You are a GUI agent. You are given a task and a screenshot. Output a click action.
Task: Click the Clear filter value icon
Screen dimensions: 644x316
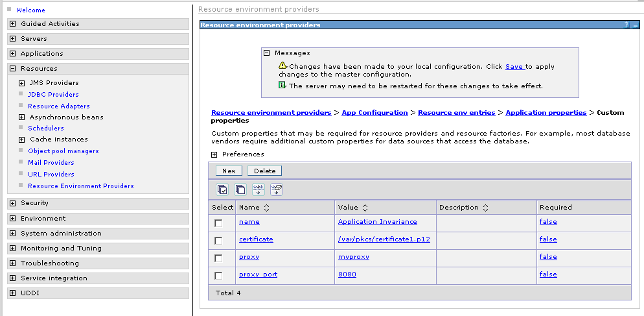pyautogui.click(x=277, y=189)
